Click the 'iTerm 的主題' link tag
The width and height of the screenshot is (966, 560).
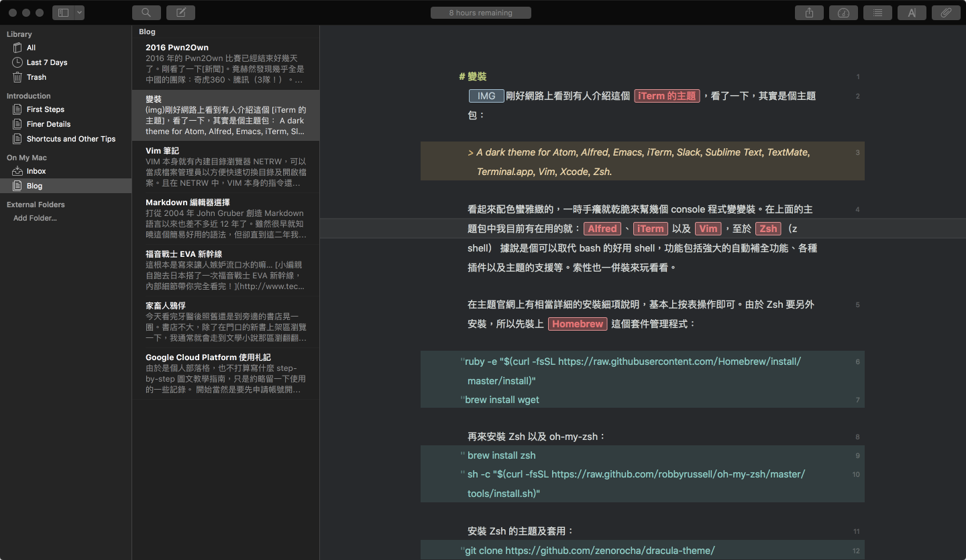667,96
